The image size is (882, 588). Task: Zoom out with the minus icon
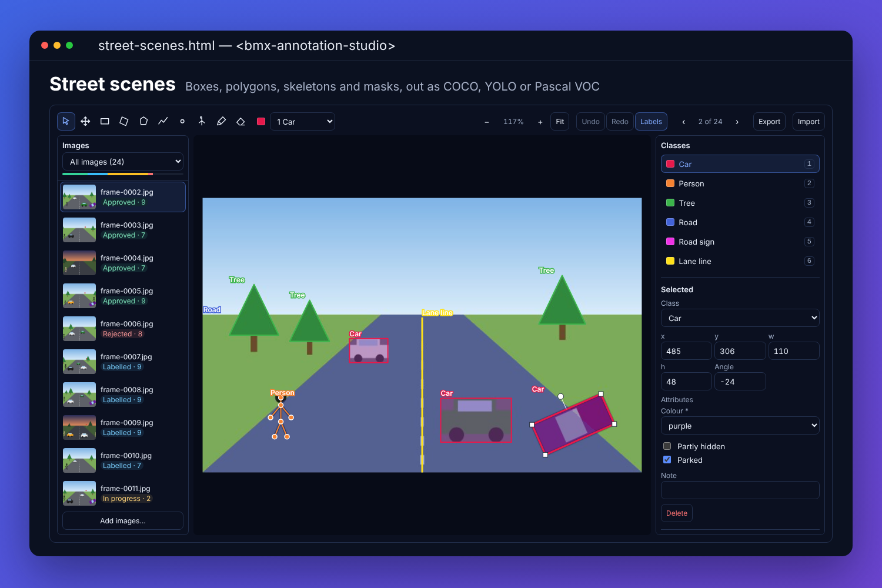click(487, 122)
